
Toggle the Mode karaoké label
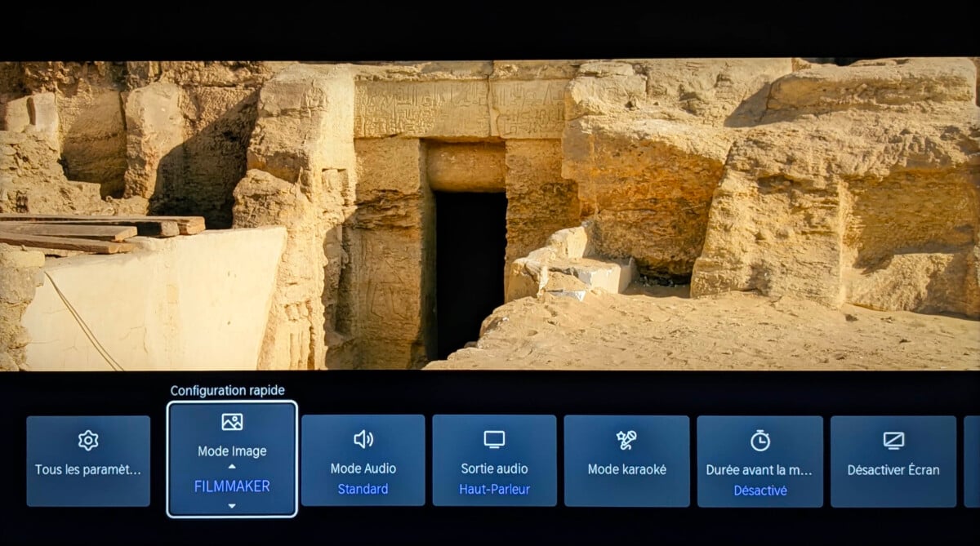[x=626, y=469]
